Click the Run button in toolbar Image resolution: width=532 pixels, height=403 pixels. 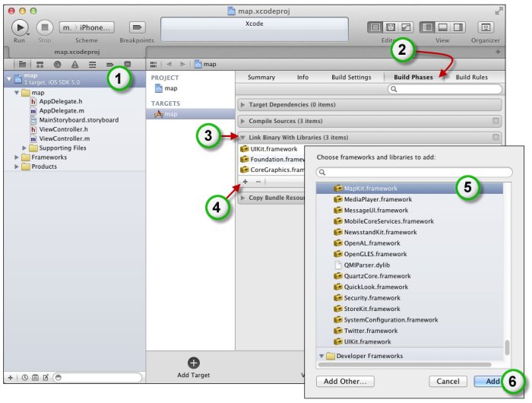click(20, 27)
